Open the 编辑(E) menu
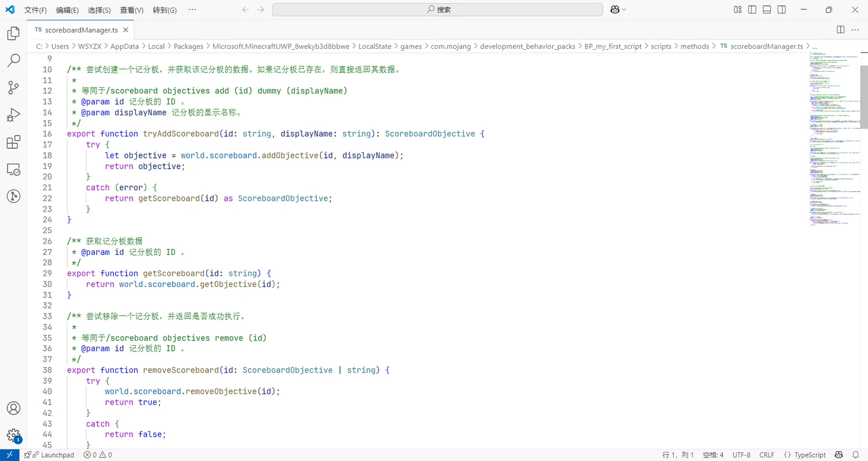Viewport: 868px width, 461px height. (x=67, y=10)
